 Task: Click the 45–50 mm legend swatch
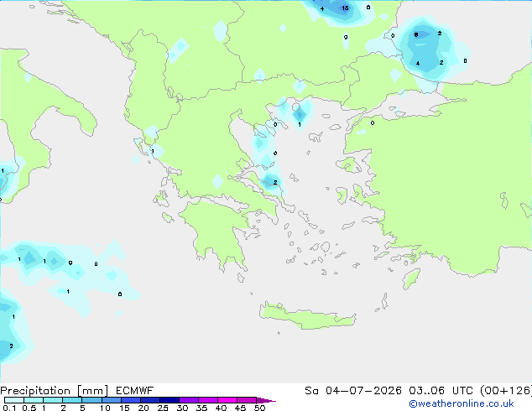247,400
